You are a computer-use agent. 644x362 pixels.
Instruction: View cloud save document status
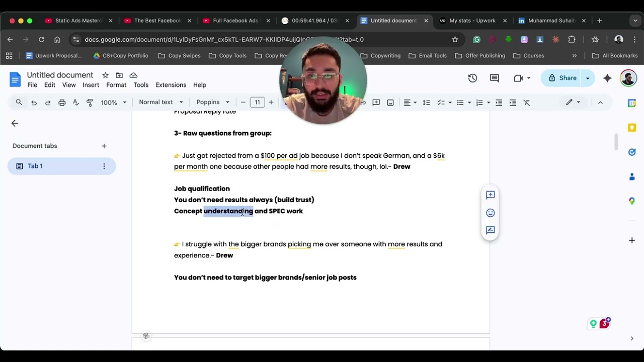133,75
